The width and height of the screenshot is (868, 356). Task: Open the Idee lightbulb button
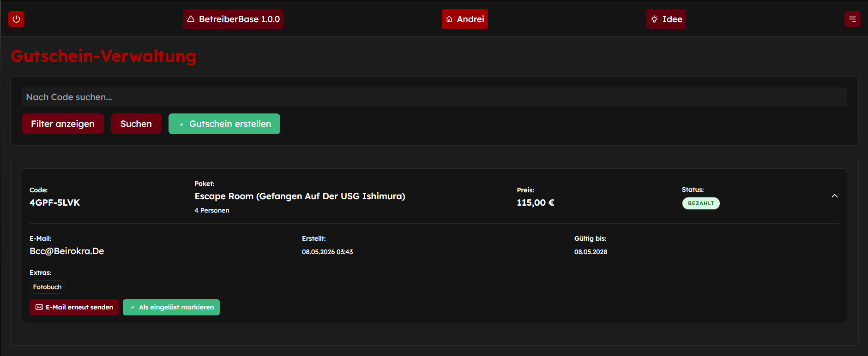pyautogui.click(x=666, y=19)
